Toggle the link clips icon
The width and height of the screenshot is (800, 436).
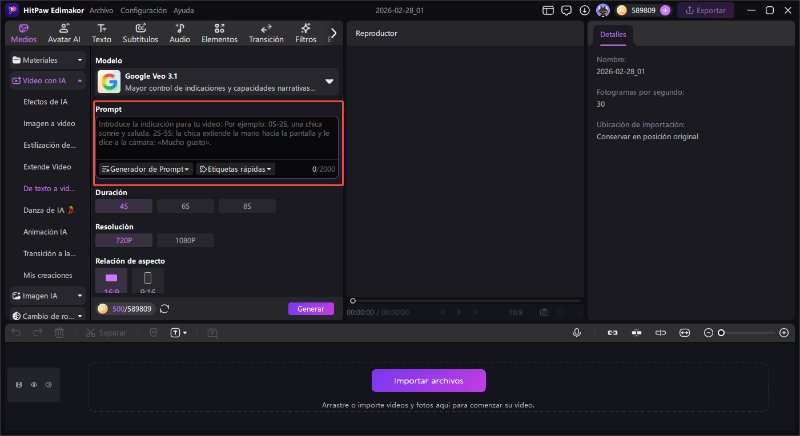(x=612, y=333)
